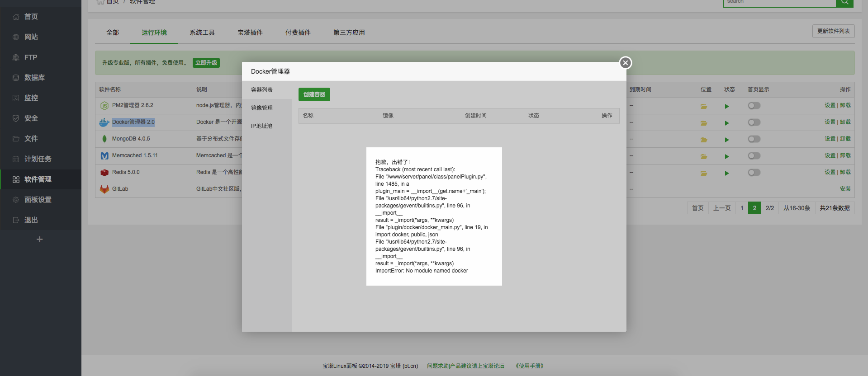
Task: Open the 《使用手册》 footer link
Action: point(529,366)
